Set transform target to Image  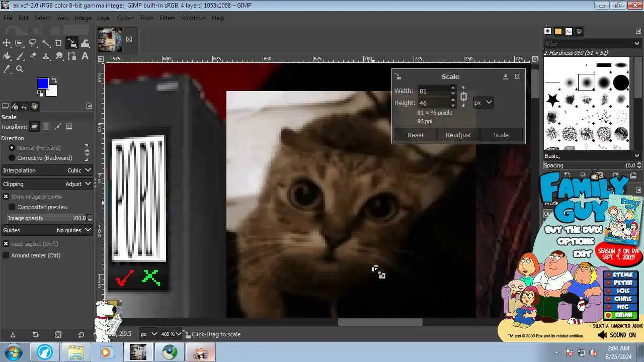click(x=69, y=127)
